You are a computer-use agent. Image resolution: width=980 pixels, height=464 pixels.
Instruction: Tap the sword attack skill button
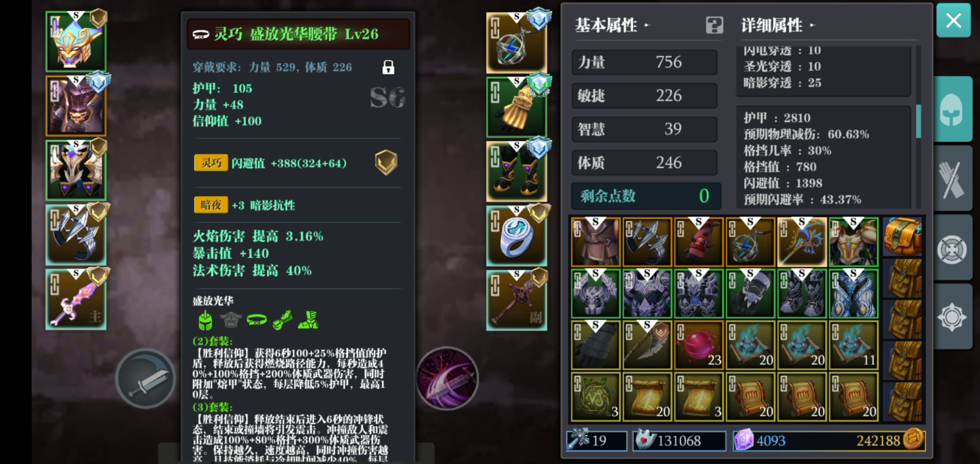pyautogui.click(x=146, y=378)
